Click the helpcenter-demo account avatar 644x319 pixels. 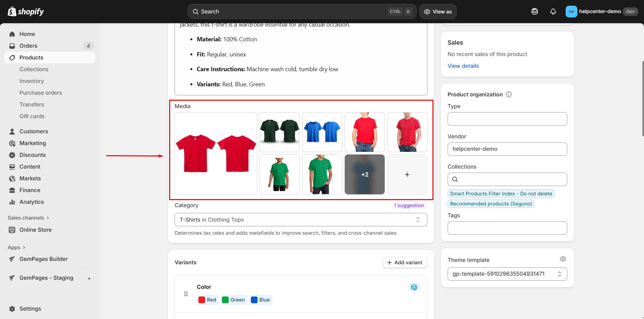[571, 12]
